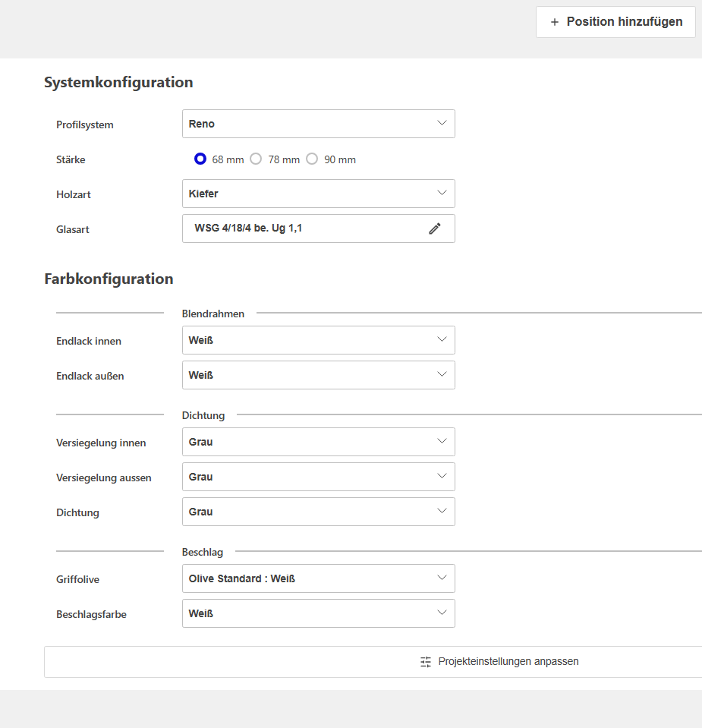Select the 90 mm Stärke option

312,159
